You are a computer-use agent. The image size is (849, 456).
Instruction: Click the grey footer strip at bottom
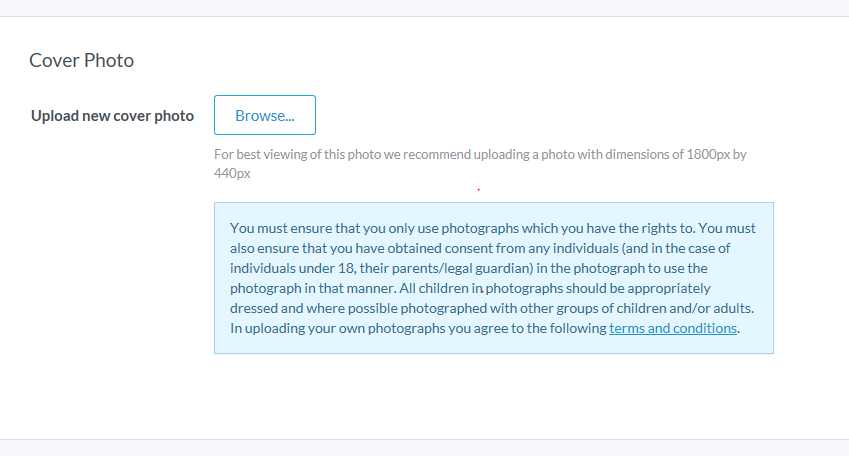424,448
